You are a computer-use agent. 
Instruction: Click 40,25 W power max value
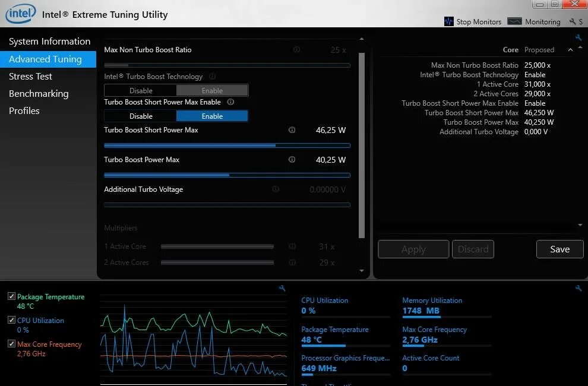click(x=331, y=160)
